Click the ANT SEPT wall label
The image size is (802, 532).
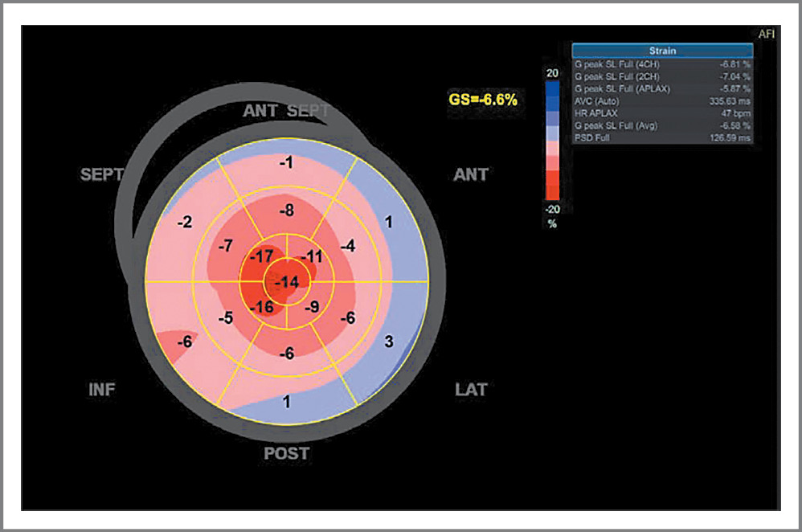[286, 112]
